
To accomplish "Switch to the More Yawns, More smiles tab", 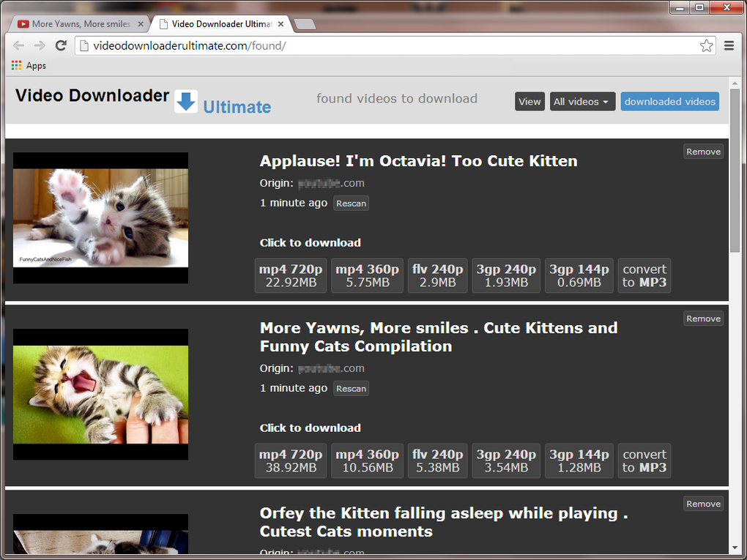I will [79, 24].
